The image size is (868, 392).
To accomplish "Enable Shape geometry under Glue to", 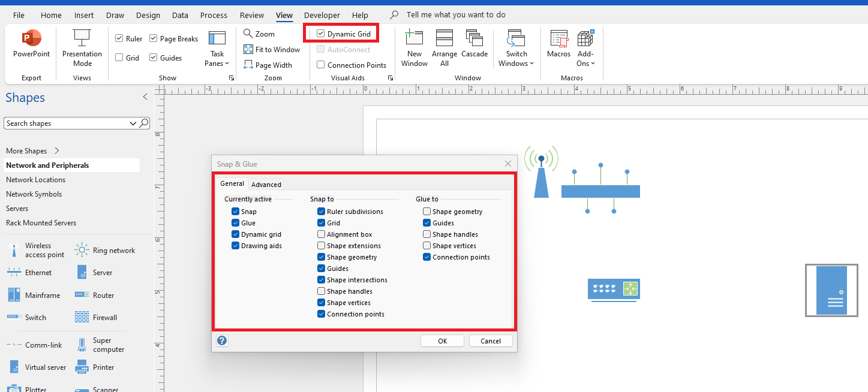I will click(x=427, y=212).
